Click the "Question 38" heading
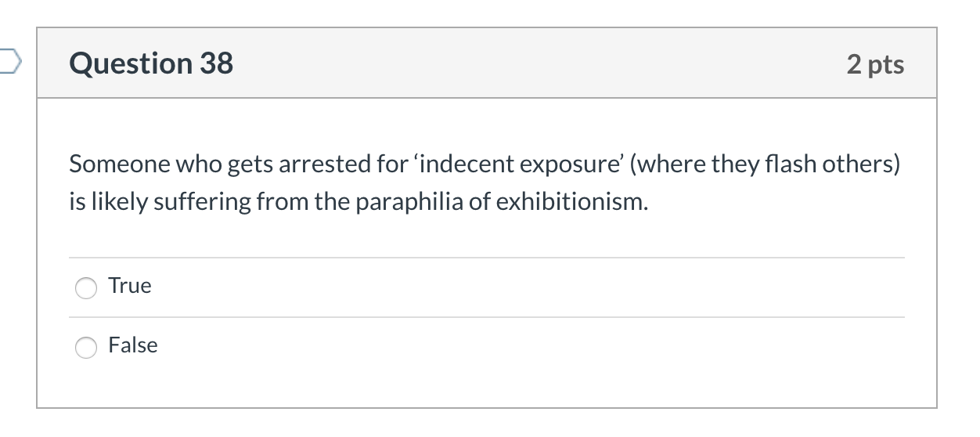Viewport: 980px width, 437px height. point(151,63)
